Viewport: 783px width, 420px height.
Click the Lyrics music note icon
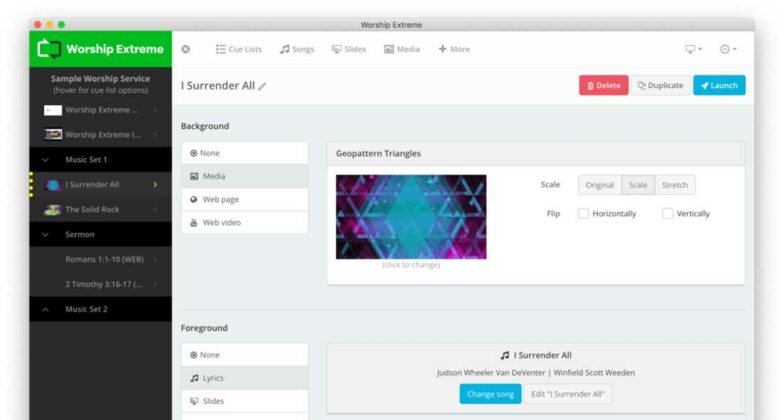pos(194,378)
